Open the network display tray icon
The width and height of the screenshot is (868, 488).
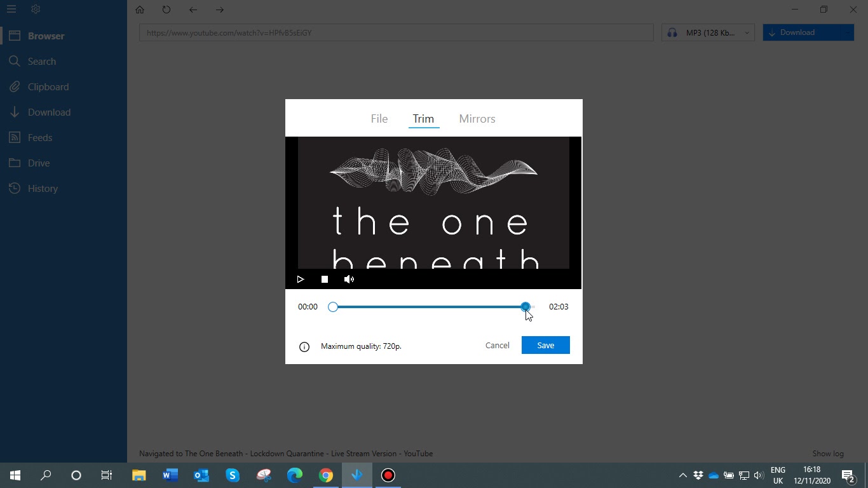[744, 475]
